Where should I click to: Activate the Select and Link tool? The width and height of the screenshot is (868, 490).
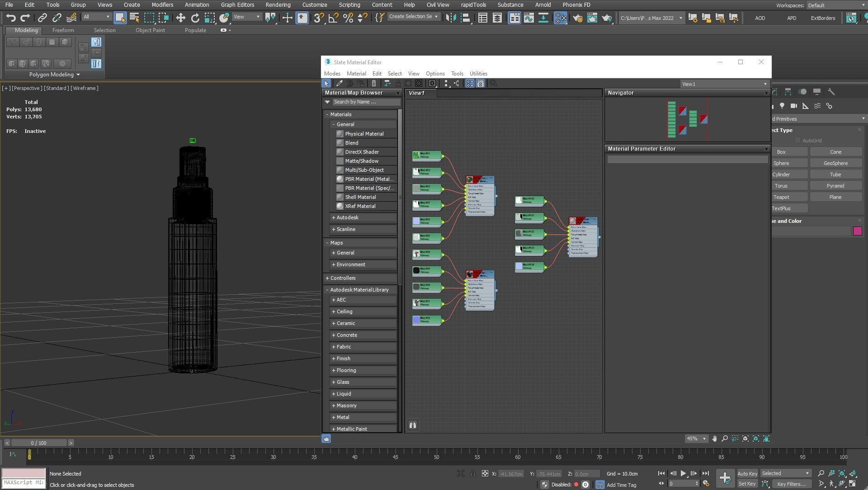(42, 18)
